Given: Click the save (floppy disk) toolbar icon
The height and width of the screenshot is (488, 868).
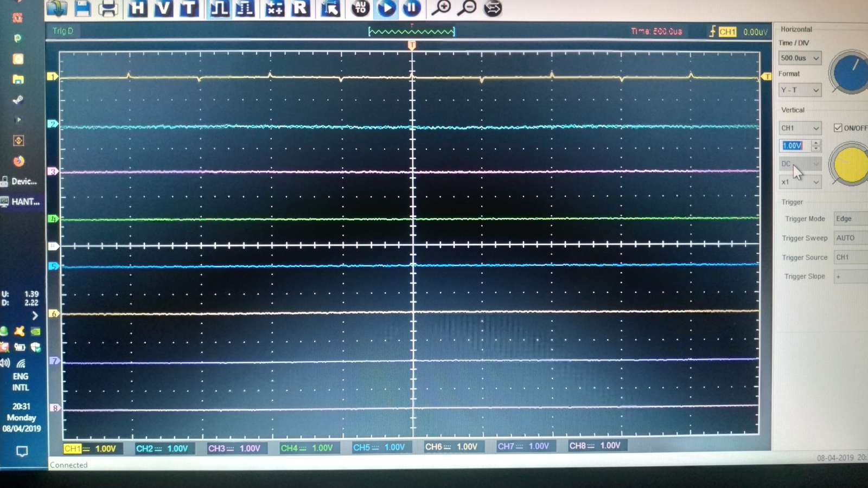Looking at the screenshot, I should [82, 8].
